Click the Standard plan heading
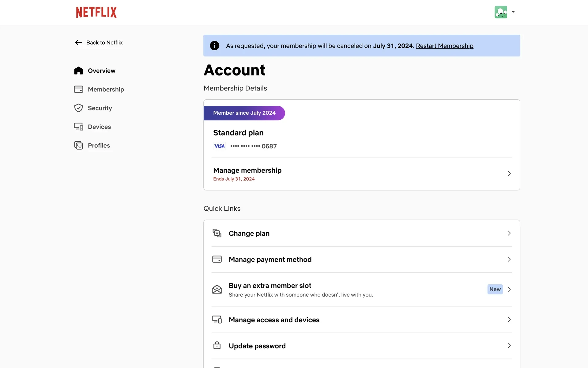The height and width of the screenshot is (368, 588). coord(238,133)
